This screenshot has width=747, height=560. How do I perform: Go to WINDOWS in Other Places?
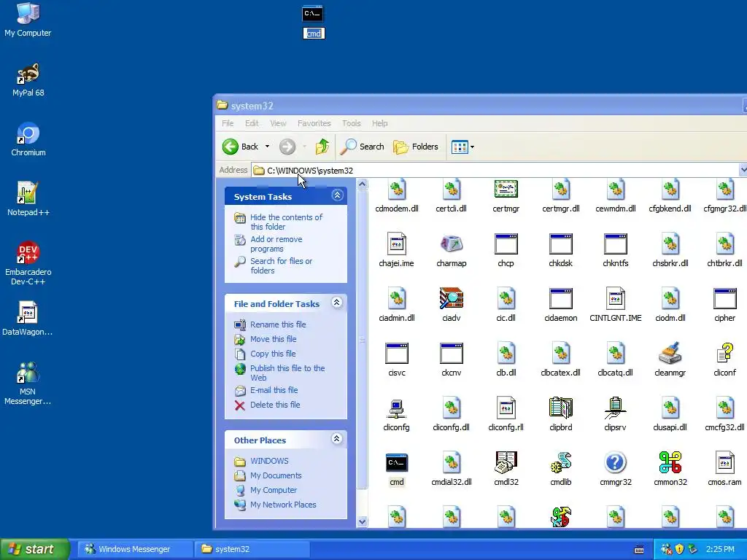coord(269,461)
